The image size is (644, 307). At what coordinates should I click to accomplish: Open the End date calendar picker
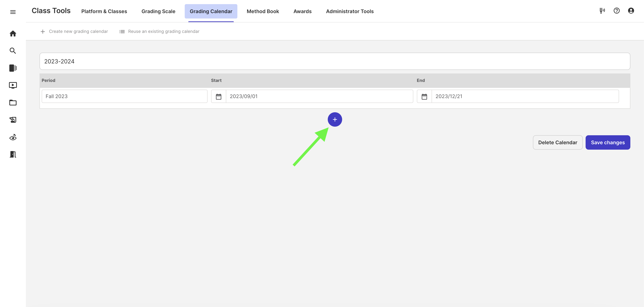424,96
